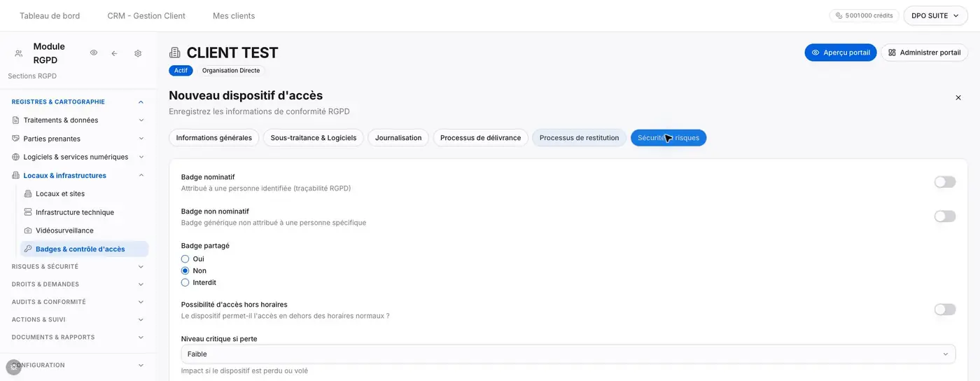Enable the Badge nominatif switch

click(945, 182)
